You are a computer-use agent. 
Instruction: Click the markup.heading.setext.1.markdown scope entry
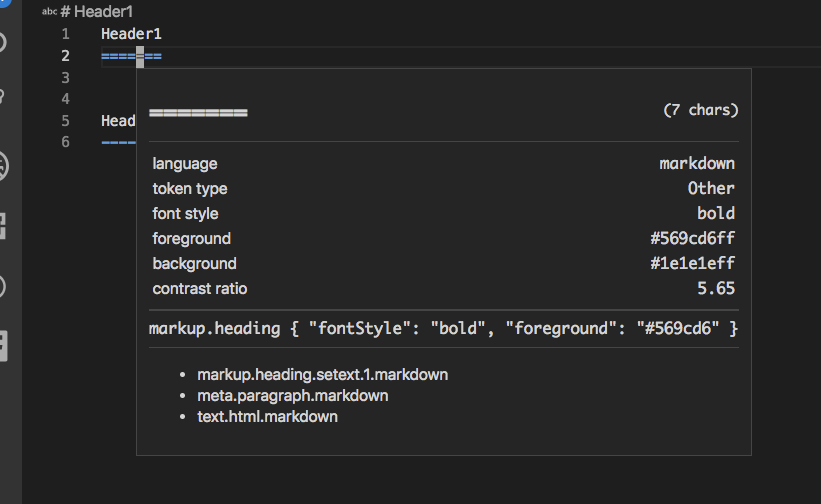coord(322,375)
